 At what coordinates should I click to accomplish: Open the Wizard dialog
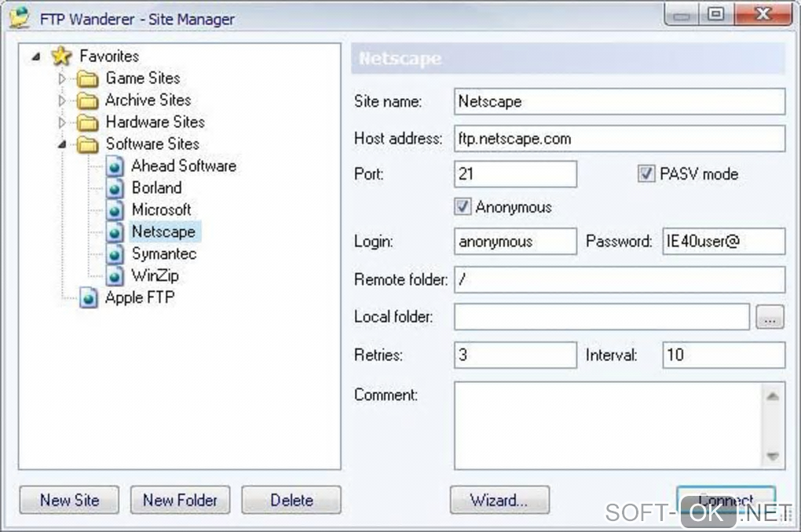[499, 500]
